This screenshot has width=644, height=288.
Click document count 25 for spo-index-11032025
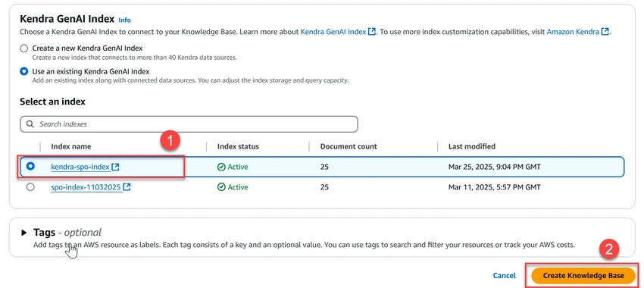324,187
